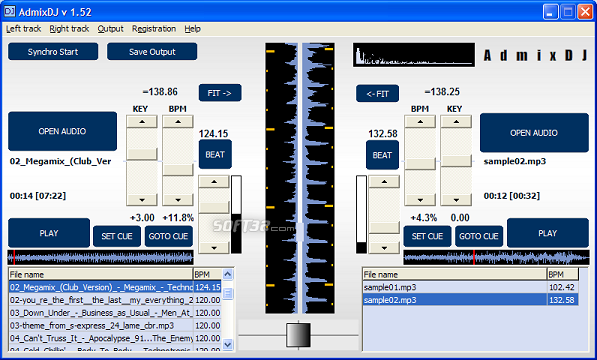The height and width of the screenshot is (360, 597).
Task: Click the 102.42 BPM cell in right list
Action: pos(563,287)
